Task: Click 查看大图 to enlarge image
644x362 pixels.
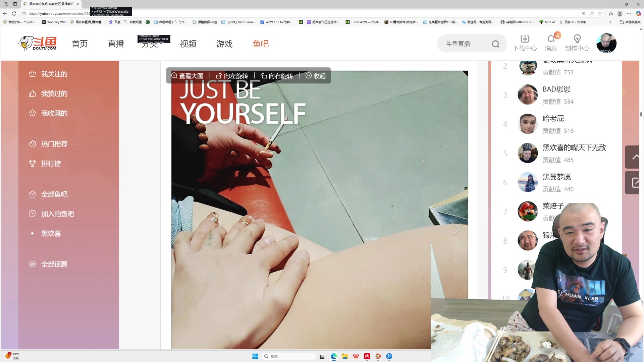Action: point(187,76)
